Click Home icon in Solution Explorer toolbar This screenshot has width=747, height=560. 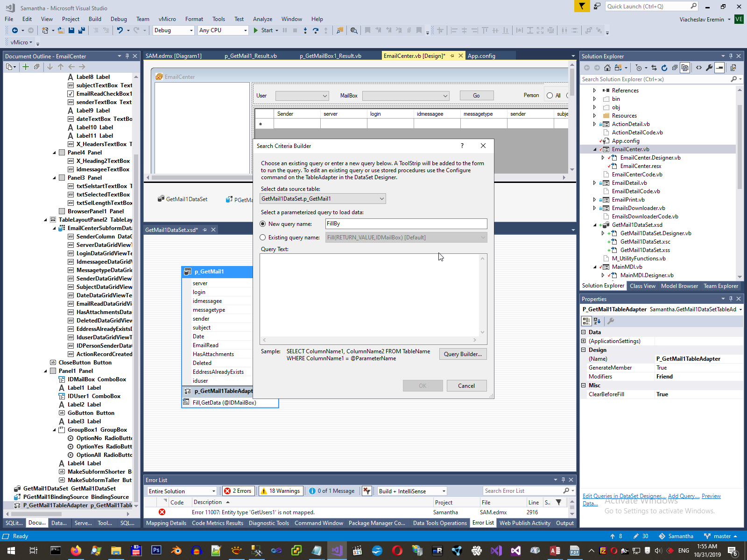click(607, 68)
